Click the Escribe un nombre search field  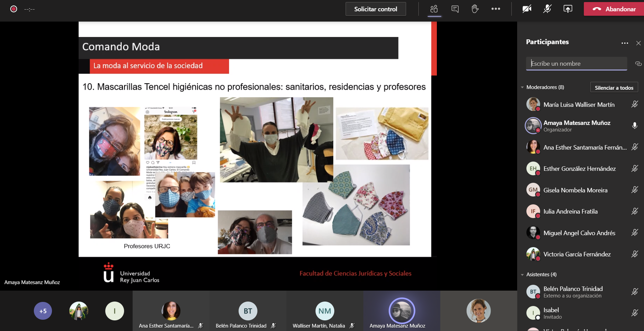point(576,64)
